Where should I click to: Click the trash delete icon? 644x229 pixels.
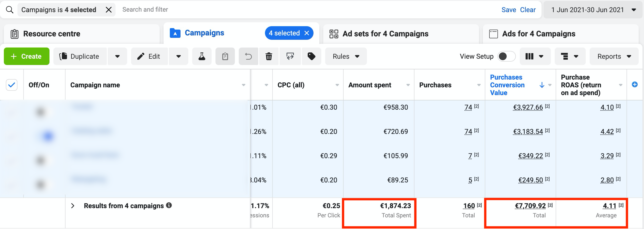(x=269, y=57)
